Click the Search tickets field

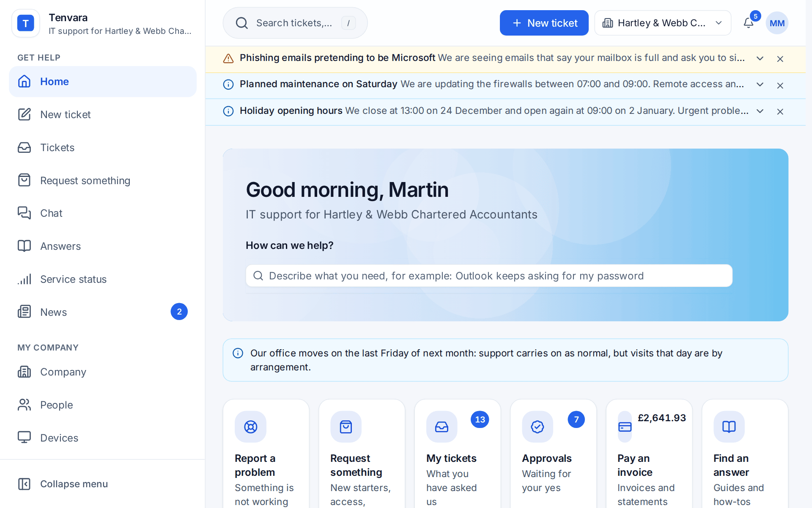coord(295,23)
